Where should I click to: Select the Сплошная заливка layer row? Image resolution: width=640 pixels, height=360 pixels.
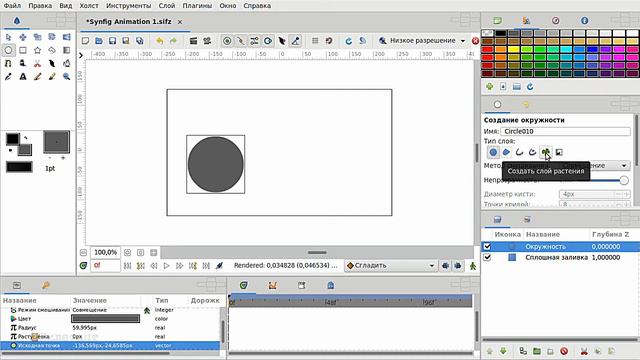click(560, 258)
